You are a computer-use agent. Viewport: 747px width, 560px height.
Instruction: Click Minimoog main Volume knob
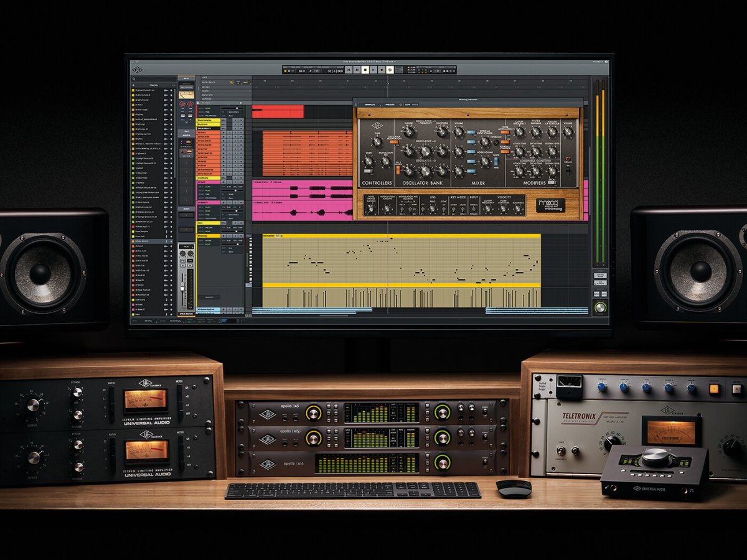tap(568, 132)
